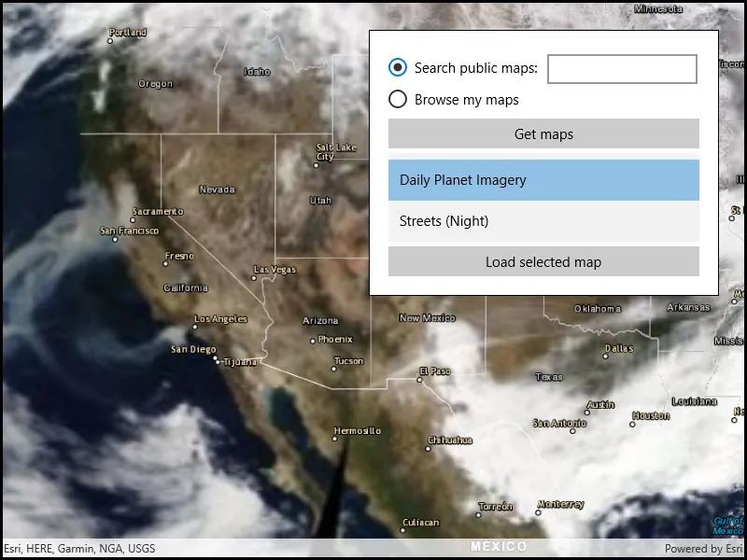Viewport: 747px width, 560px height.
Task: Click the San Antonio city label
Action: [x=559, y=423]
